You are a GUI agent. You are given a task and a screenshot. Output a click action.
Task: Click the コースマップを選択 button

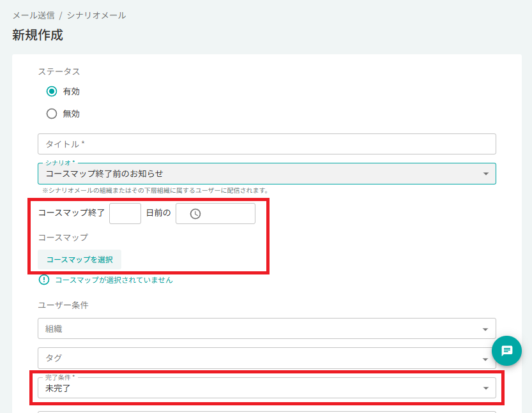tap(79, 259)
